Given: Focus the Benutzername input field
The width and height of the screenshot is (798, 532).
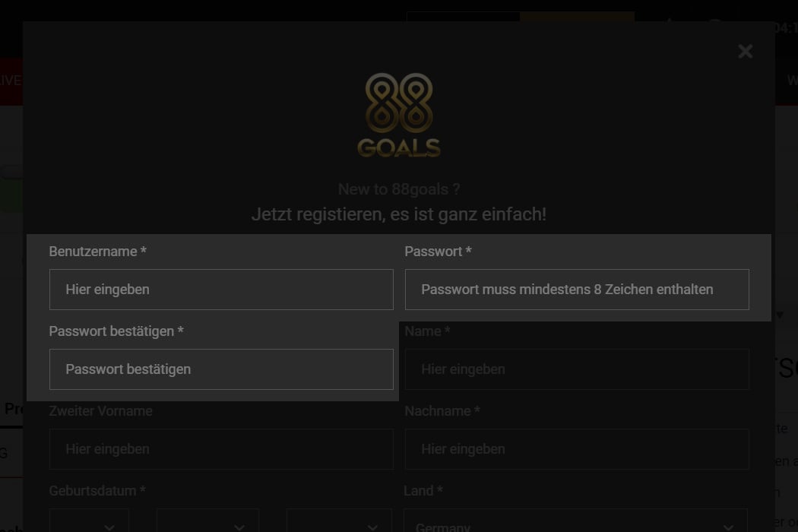Looking at the screenshot, I should tap(221, 289).
